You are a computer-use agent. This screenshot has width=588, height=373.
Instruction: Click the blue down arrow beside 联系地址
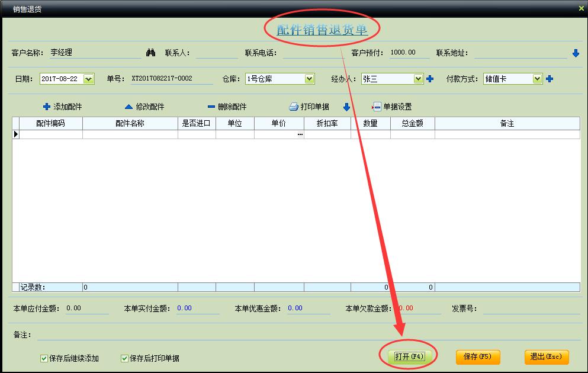click(x=576, y=53)
